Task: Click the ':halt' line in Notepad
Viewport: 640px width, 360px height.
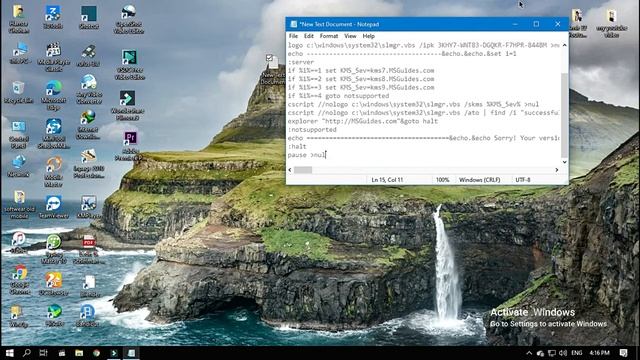Action: point(297,146)
